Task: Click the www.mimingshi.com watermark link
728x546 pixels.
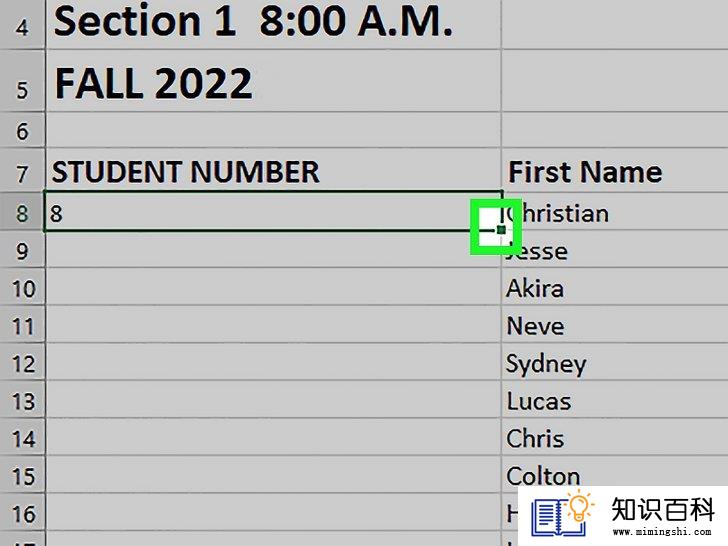Action: (x=662, y=532)
